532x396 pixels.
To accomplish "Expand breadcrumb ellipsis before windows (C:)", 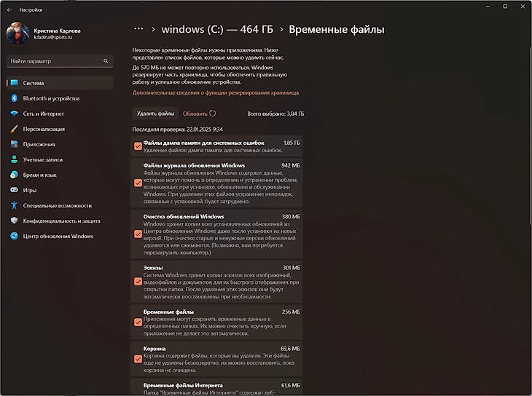I will 138,30.
